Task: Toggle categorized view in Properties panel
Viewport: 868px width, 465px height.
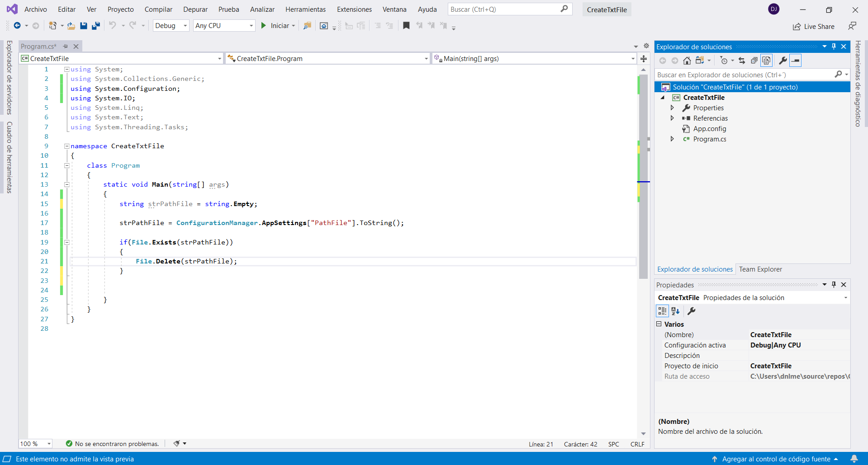Action: [662, 311]
